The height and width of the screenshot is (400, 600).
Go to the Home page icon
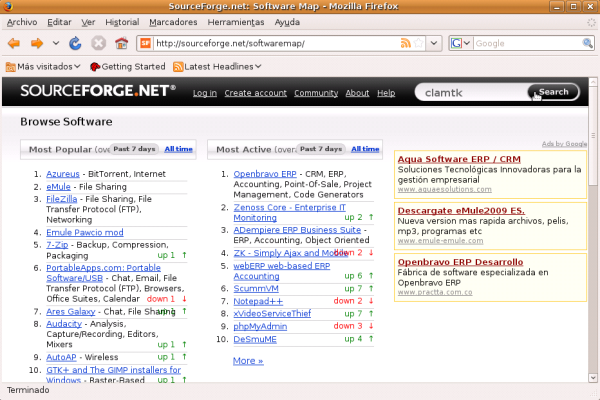point(122,43)
